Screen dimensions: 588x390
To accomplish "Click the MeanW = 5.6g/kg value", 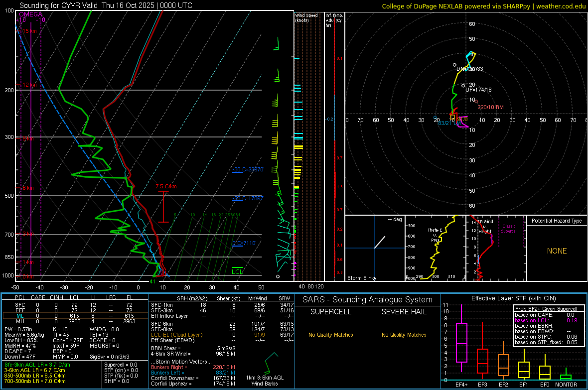I will [24, 335].
